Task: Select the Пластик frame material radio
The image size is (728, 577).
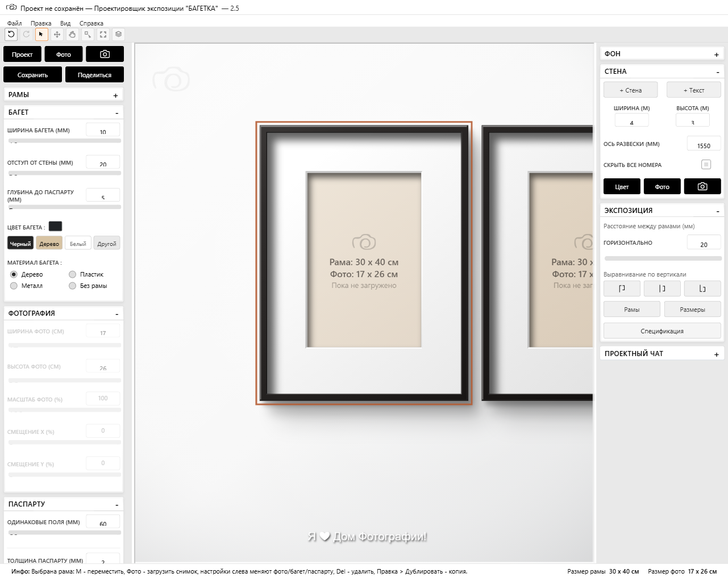Action: click(x=72, y=274)
